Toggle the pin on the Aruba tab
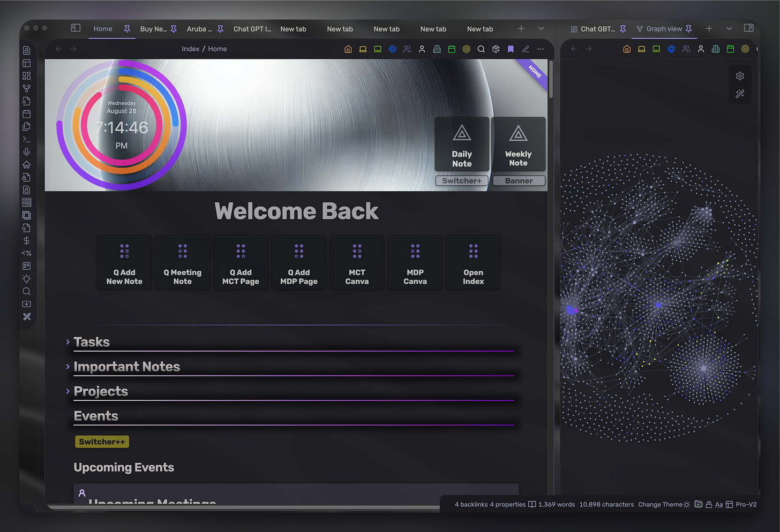 point(220,29)
